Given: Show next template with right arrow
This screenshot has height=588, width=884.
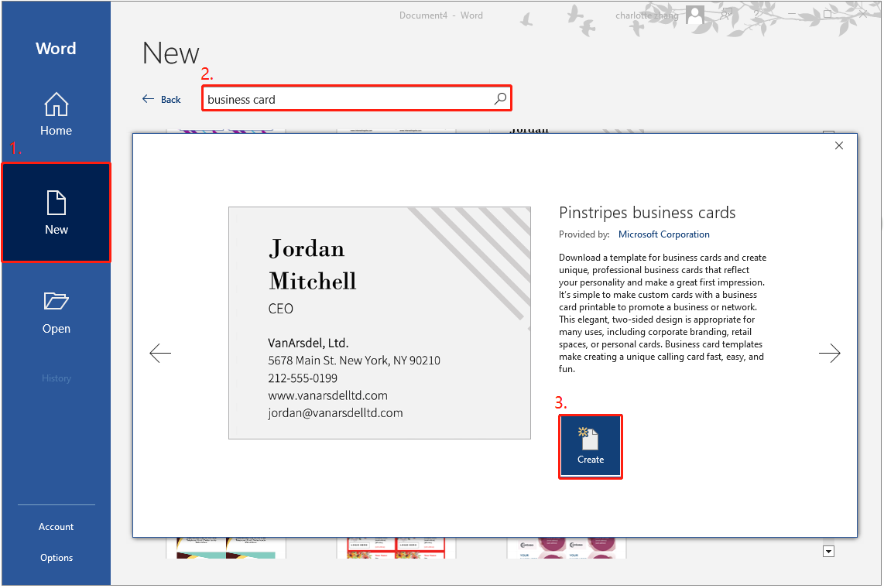Looking at the screenshot, I should point(829,353).
